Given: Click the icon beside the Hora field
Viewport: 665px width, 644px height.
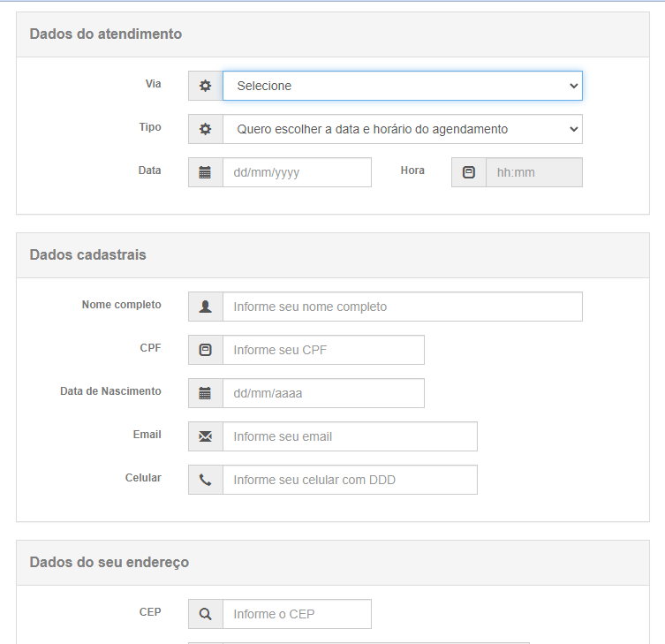Looking at the screenshot, I should click(469, 172).
